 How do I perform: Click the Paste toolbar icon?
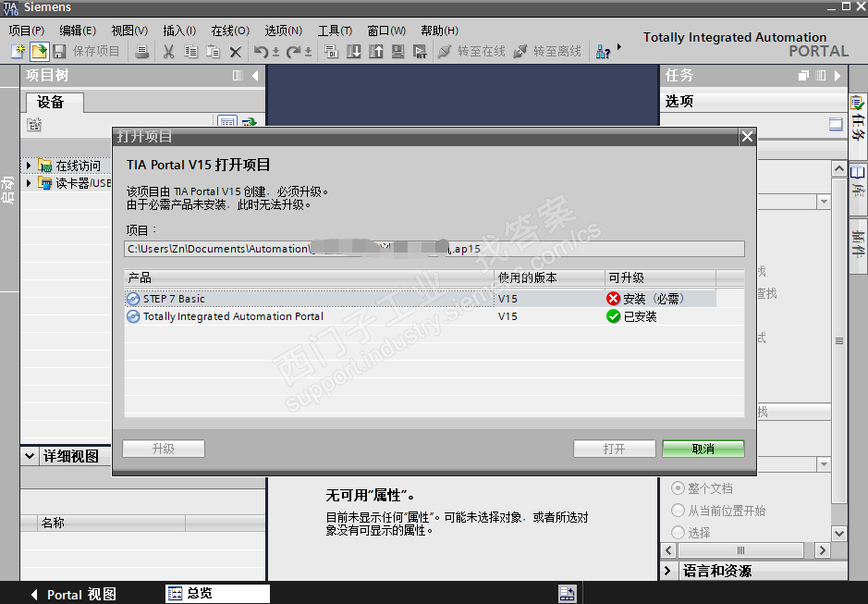[214, 52]
